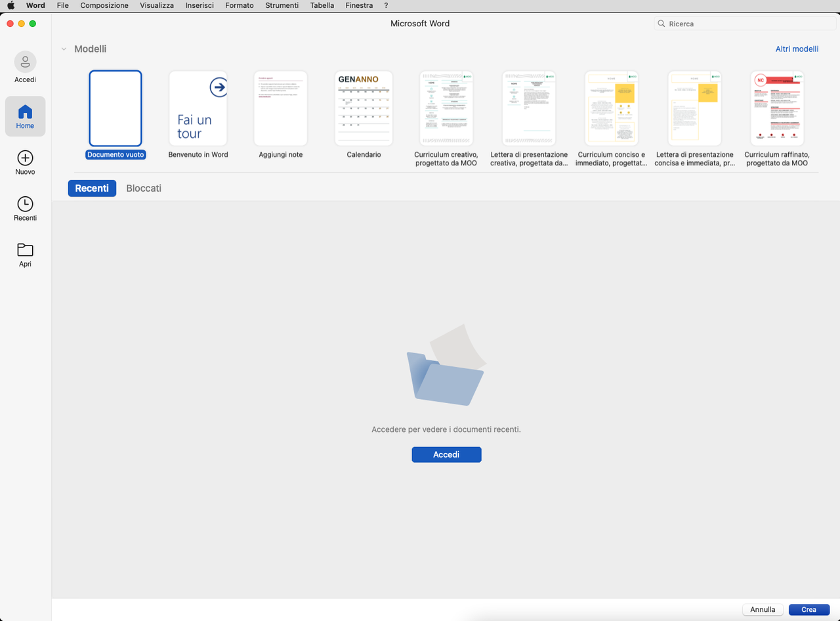Click the Documento vuoto label

point(115,155)
